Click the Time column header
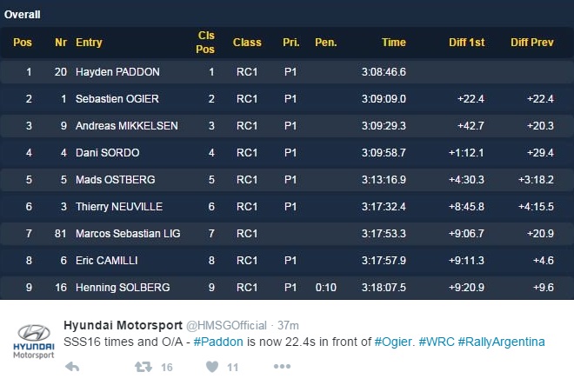 click(393, 43)
